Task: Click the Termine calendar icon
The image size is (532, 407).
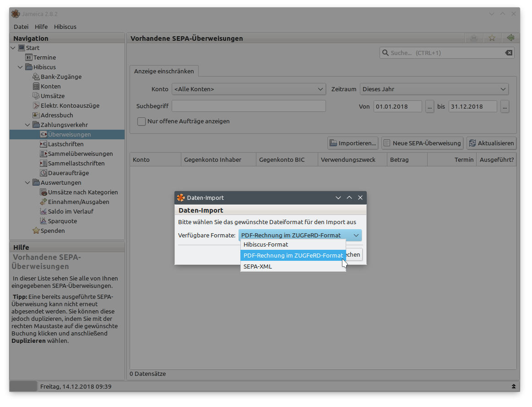Action: 29,57
